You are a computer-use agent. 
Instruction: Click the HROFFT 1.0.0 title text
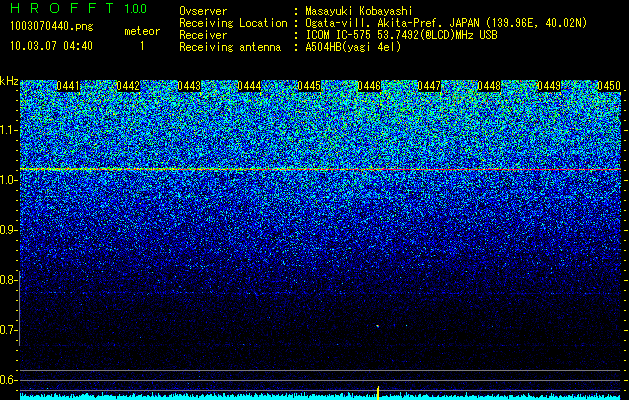[x=79, y=8]
